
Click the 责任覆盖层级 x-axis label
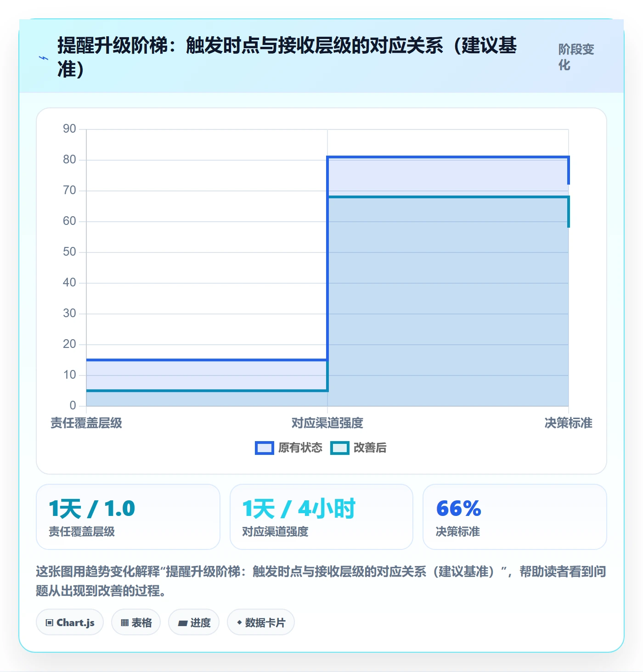click(x=86, y=423)
